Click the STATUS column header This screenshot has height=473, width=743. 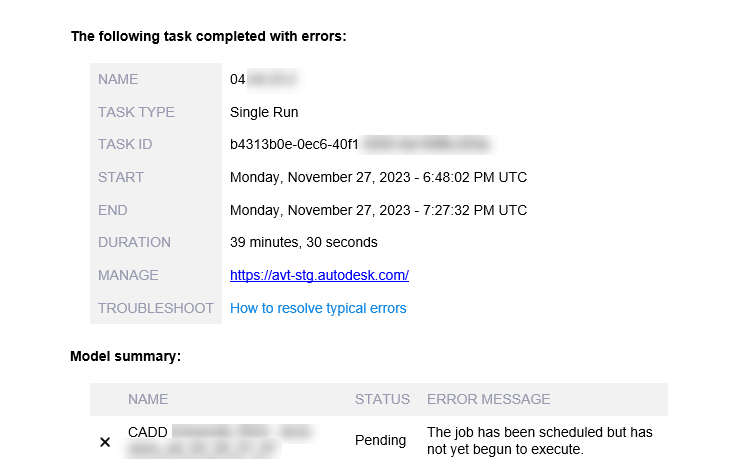click(x=382, y=399)
